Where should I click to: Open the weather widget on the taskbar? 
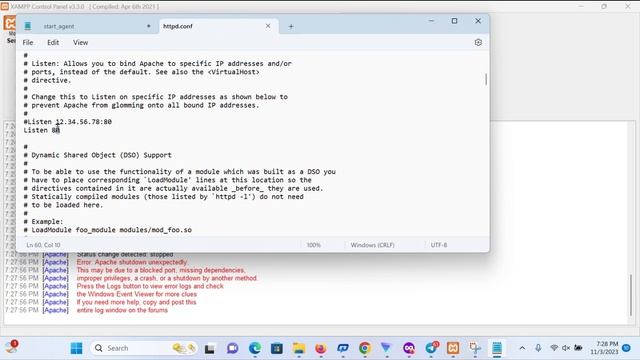click(11, 347)
